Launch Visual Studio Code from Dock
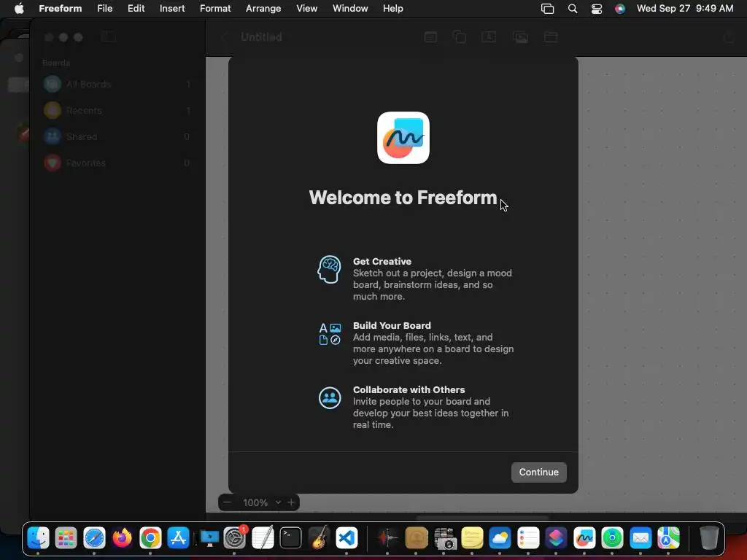 click(347, 538)
